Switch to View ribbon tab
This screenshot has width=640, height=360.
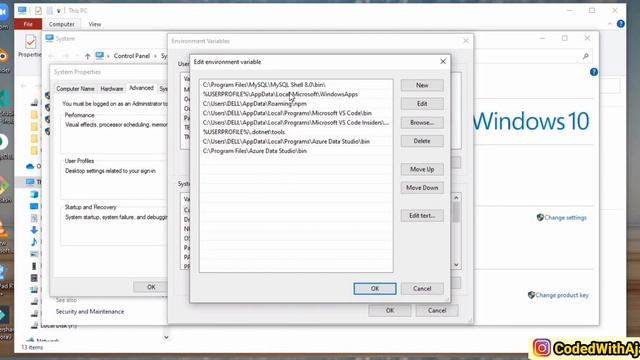(x=95, y=24)
